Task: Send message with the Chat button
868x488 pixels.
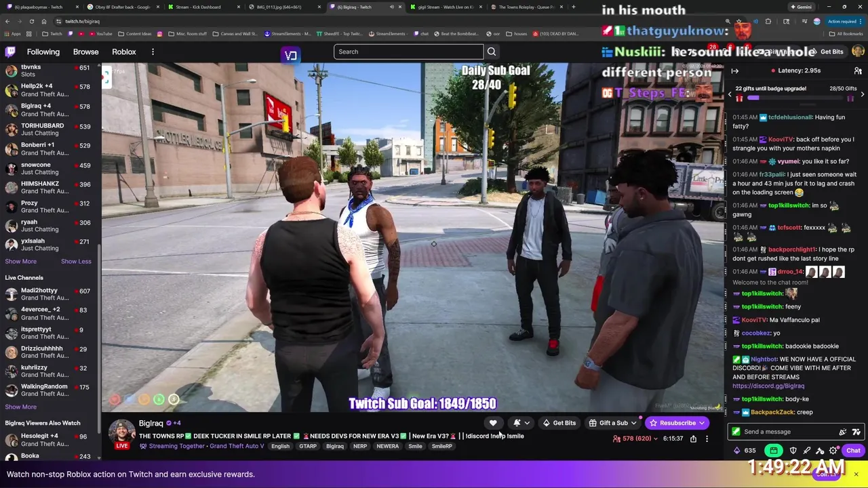Action: click(853, 451)
